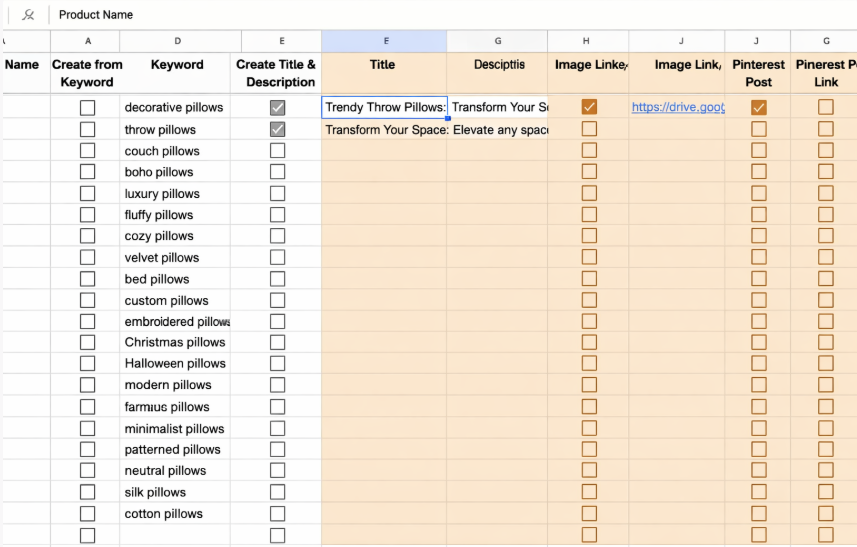The width and height of the screenshot is (857, 547).
Task: Toggle the checked Image Link box in column H
Action: coord(589,107)
